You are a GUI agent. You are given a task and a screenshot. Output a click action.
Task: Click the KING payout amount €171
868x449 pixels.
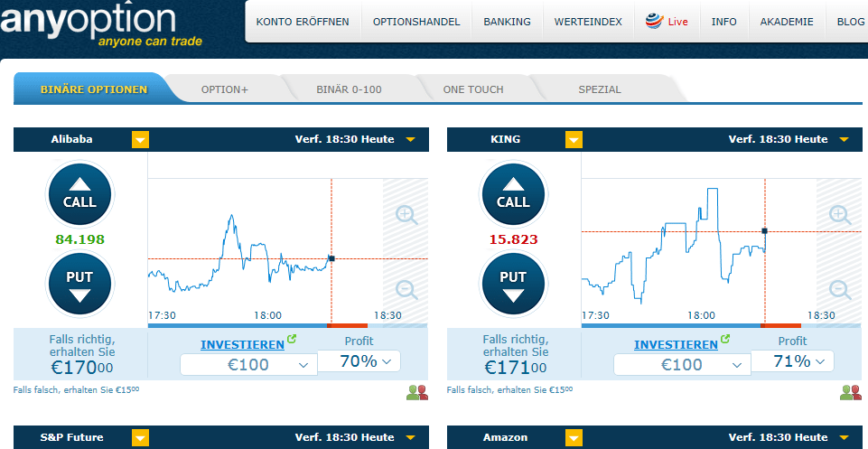tap(516, 367)
